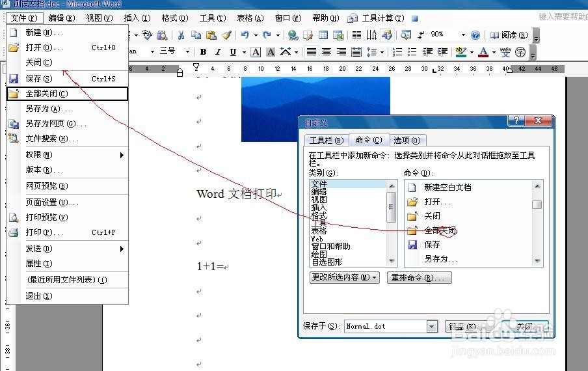Click the 重排命令 button

coord(420,277)
